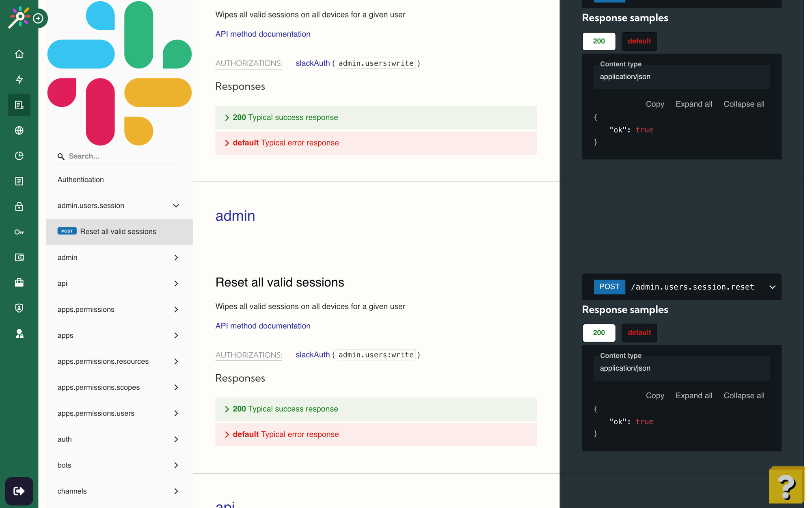Select the globe icon in sidebar
812x508 pixels.
(19, 130)
